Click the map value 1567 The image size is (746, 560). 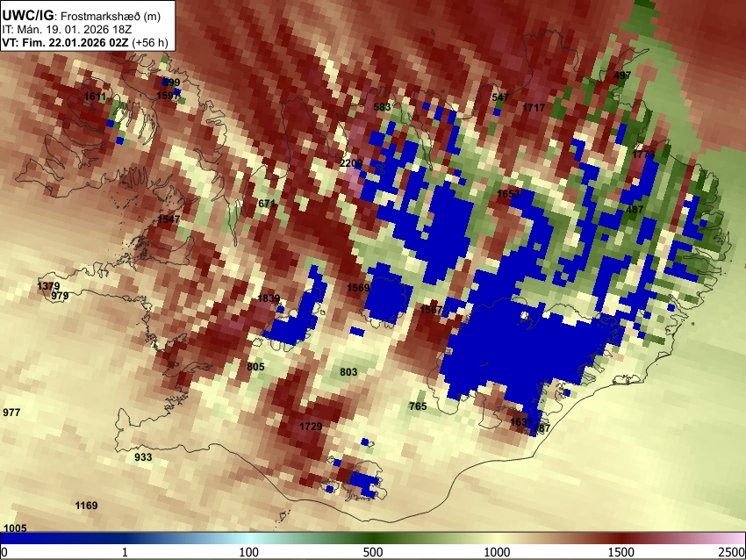[431, 310]
